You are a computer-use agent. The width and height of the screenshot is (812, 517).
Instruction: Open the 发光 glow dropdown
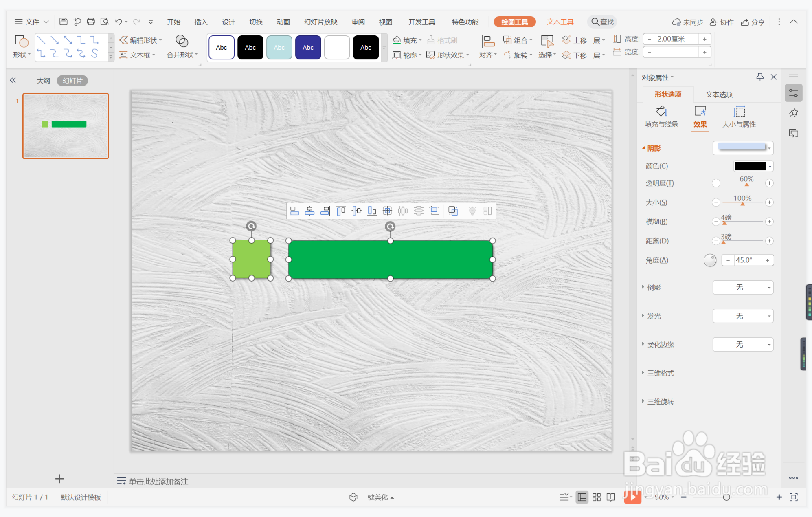(x=743, y=316)
